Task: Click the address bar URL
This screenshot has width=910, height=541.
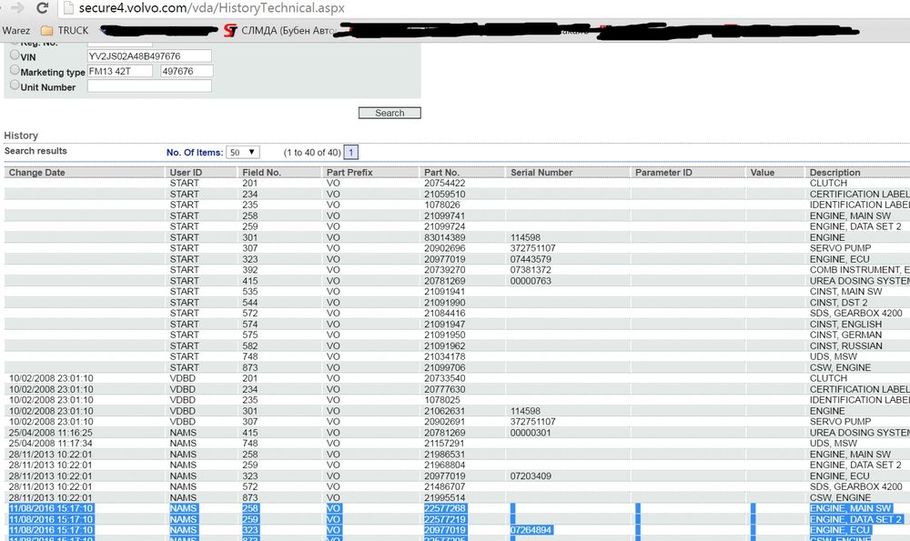Action: click(212, 8)
